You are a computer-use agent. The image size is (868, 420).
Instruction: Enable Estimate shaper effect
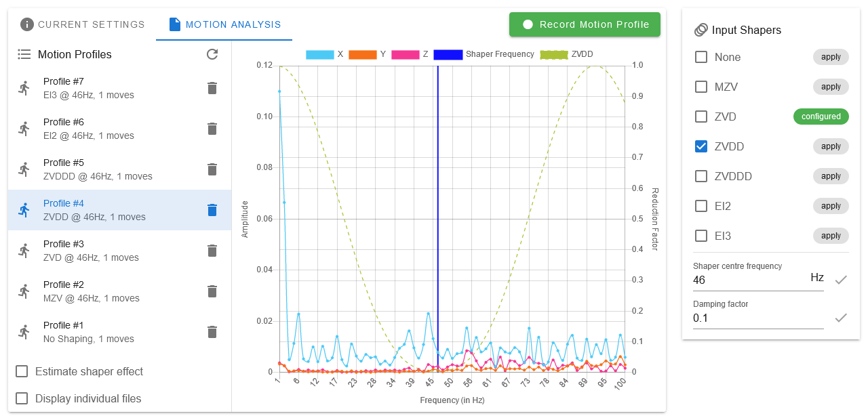point(22,371)
